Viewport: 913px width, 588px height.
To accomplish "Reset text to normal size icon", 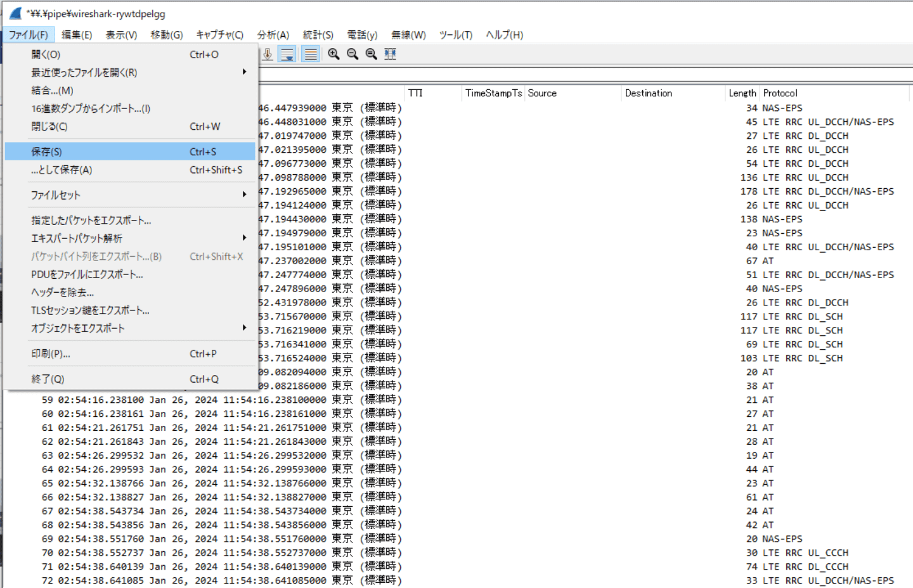I will pyautogui.click(x=371, y=54).
